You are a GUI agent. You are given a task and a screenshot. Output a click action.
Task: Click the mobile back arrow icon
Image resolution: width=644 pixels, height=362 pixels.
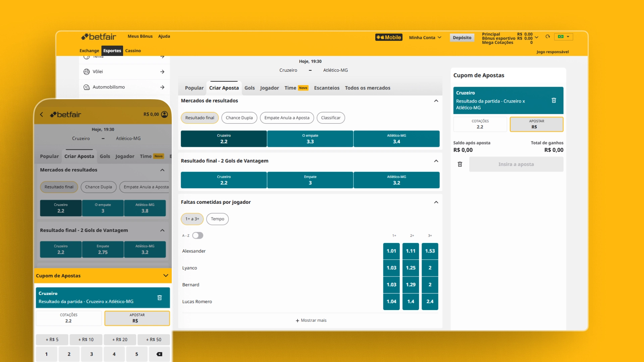coord(42,115)
